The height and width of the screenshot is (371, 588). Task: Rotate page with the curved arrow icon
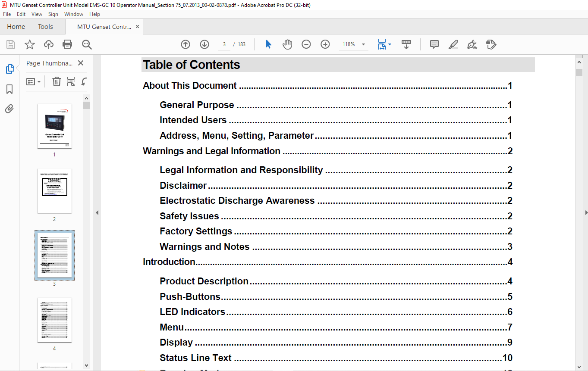click(x=85, y=81)
